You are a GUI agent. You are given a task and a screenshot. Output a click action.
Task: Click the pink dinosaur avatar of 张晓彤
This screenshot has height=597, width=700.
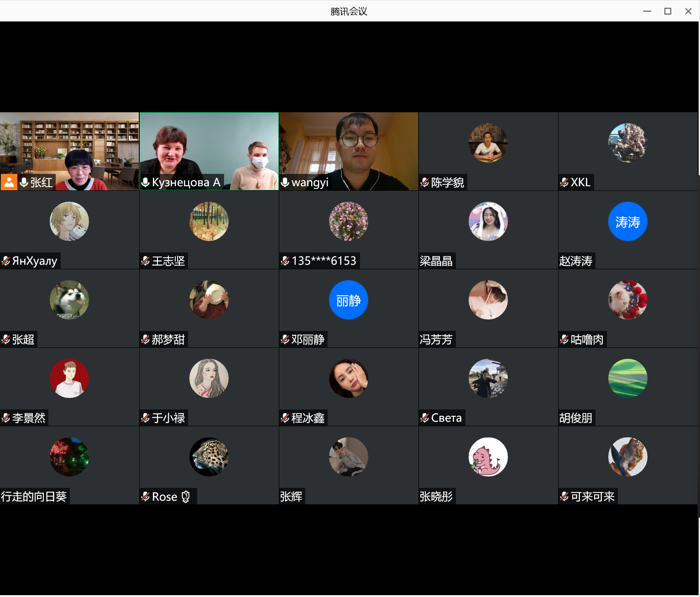[488, 457]
